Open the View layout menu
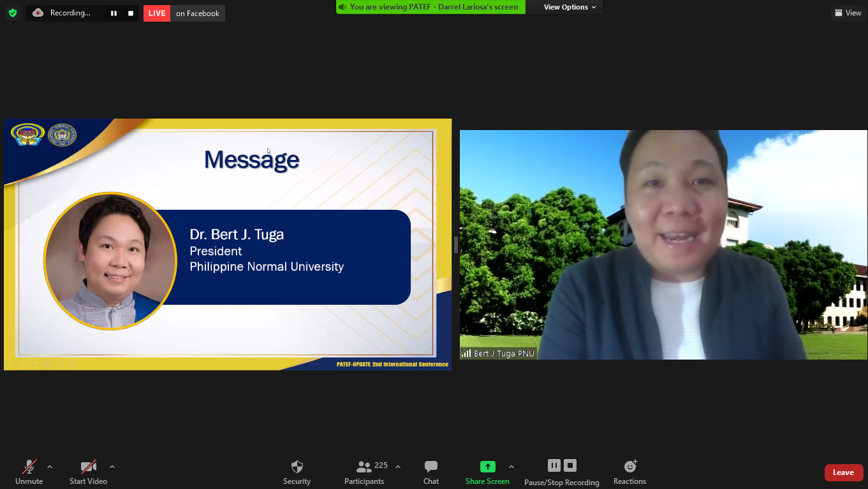The image size is (868, 489). [x=848, y=13]
